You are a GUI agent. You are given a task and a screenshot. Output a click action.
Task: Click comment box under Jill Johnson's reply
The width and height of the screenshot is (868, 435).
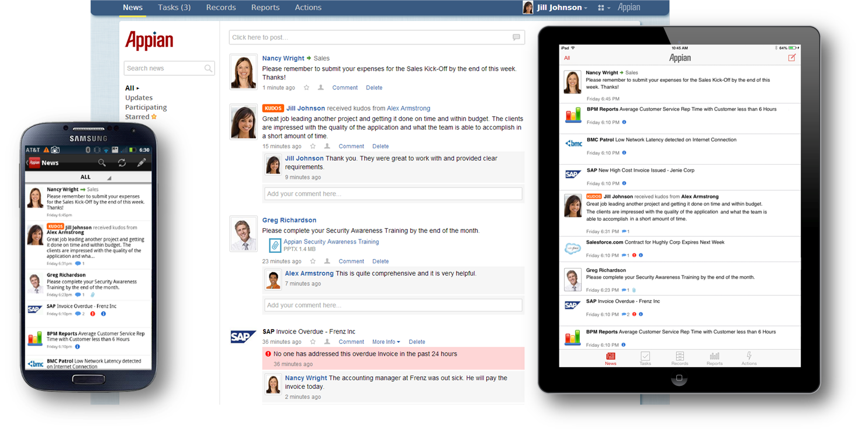click(393, 194)
